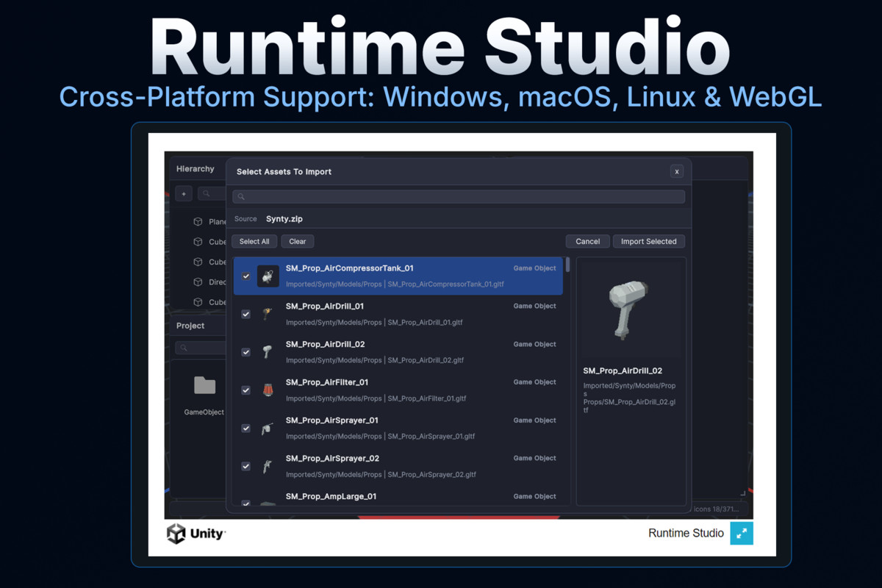The width and height of the screenshot is (882, 588).
Task: Click the Project panel title
Action: (190, 326)
